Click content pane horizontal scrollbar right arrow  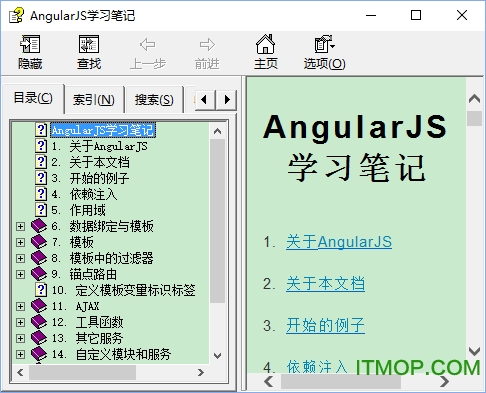coord(444,381)
